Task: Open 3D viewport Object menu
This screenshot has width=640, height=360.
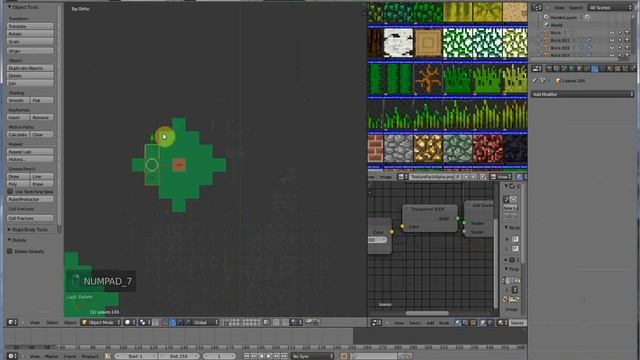Action: (70, 322)
